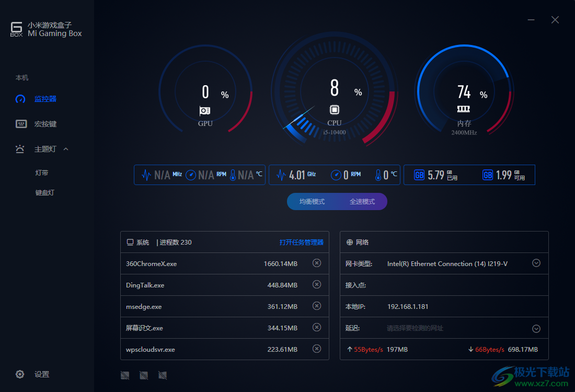Click the third disabled icon at bottom
The height and width of the screenshot is (392, 575).
coord(163,375)
